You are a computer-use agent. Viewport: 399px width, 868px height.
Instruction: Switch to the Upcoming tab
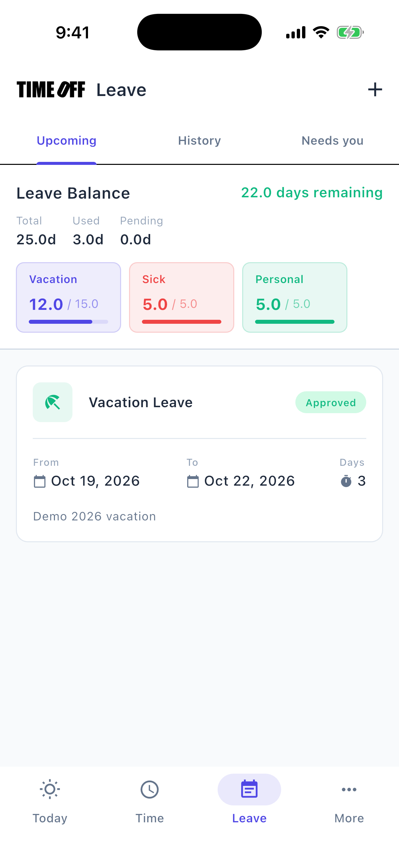pyautogui.click(x=66, y=140)
